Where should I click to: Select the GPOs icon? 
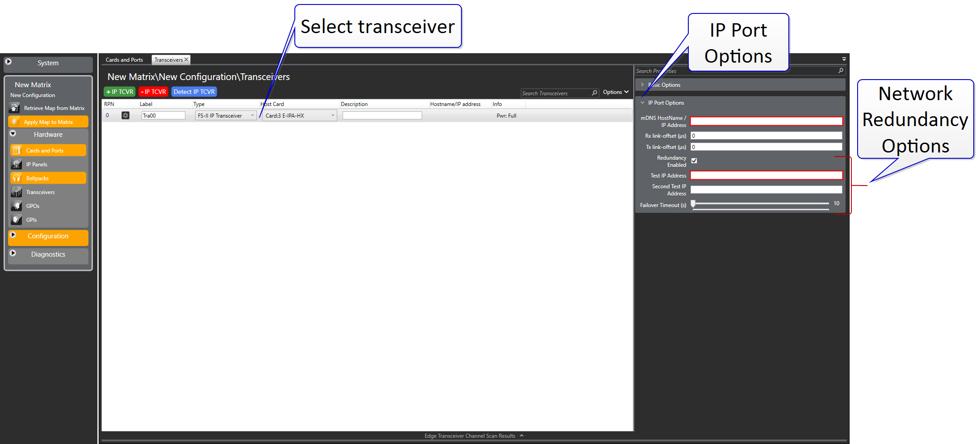point(17,206)
